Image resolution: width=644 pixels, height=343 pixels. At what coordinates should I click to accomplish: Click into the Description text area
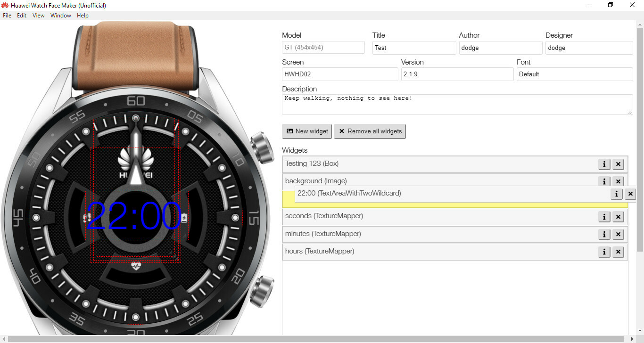457,105
